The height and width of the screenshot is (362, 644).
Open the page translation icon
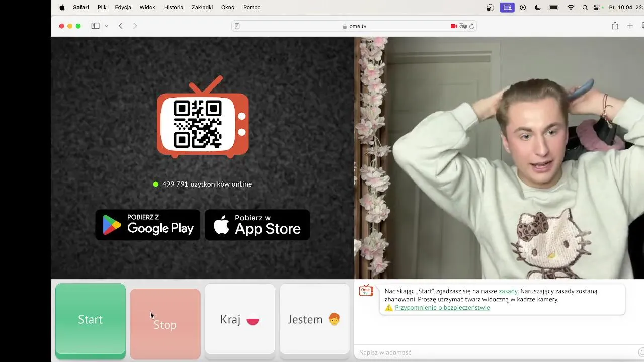click(463, 26)
